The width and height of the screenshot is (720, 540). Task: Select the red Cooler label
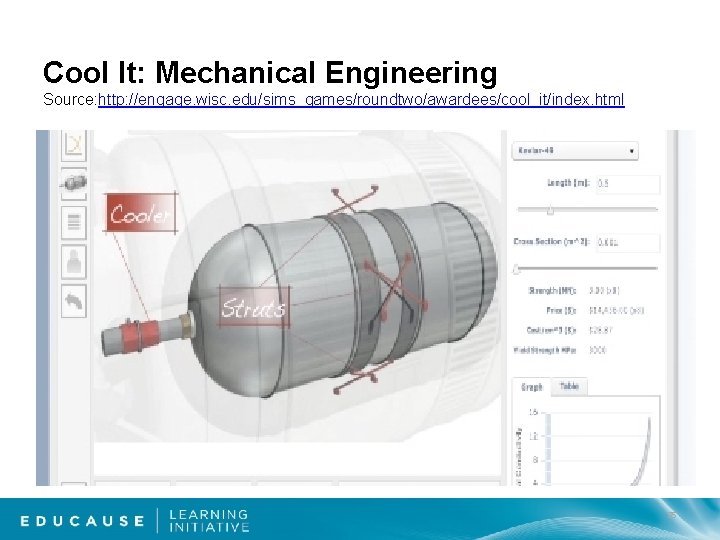141,214
